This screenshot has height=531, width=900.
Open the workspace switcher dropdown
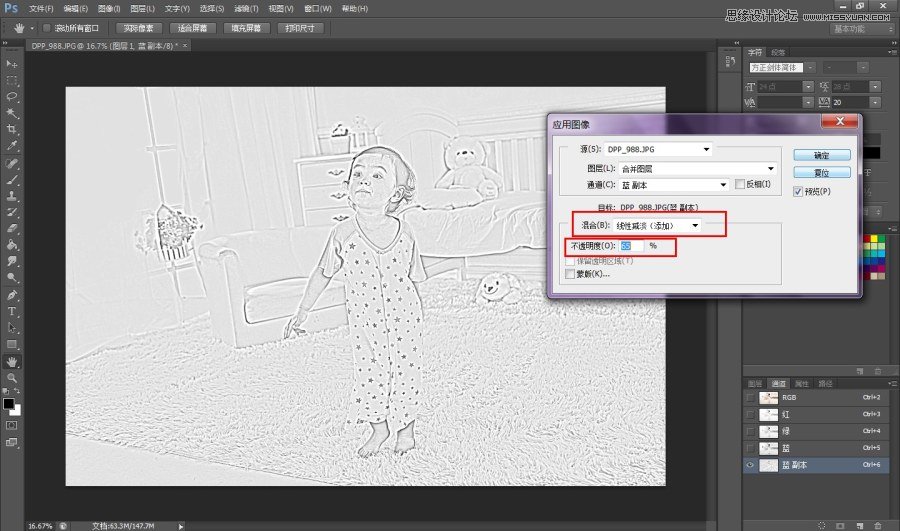861,29
